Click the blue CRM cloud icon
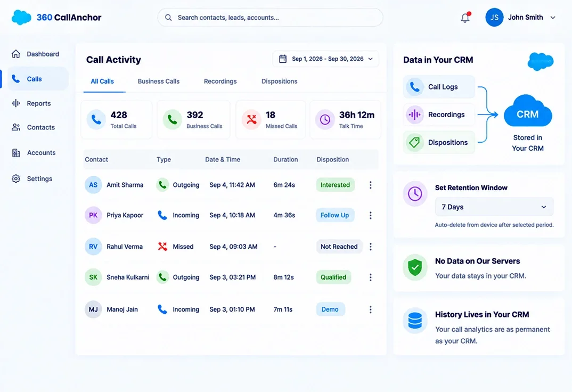 tap(527, 111)
